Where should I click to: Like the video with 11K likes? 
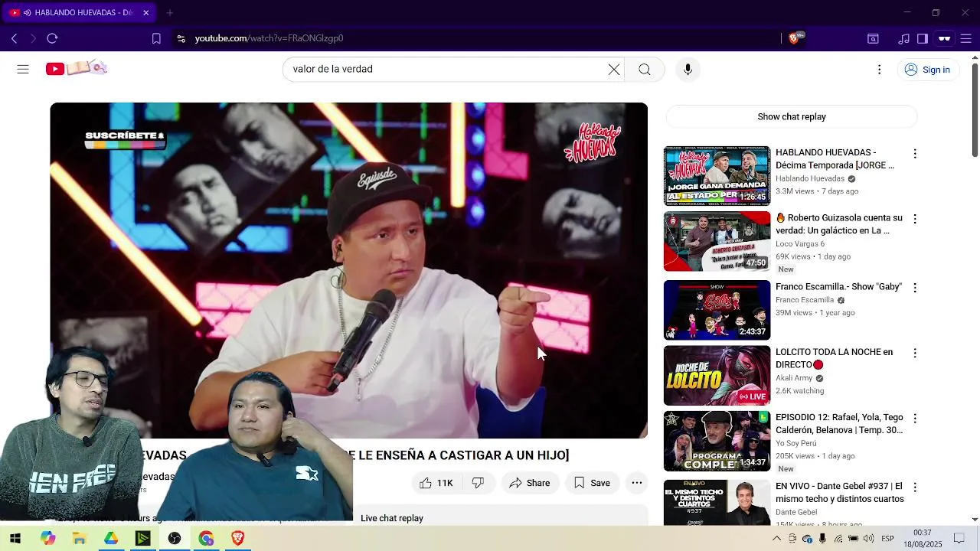pos(436,483)
